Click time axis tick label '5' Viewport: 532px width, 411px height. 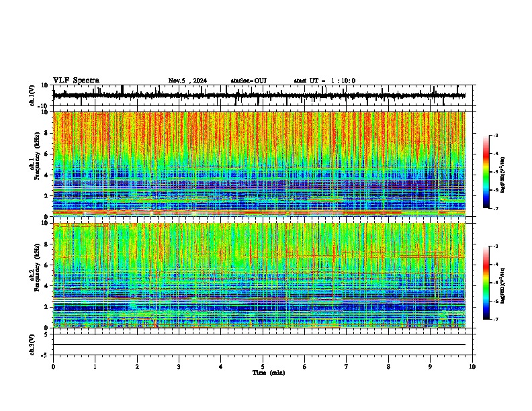tap(263, 367)
